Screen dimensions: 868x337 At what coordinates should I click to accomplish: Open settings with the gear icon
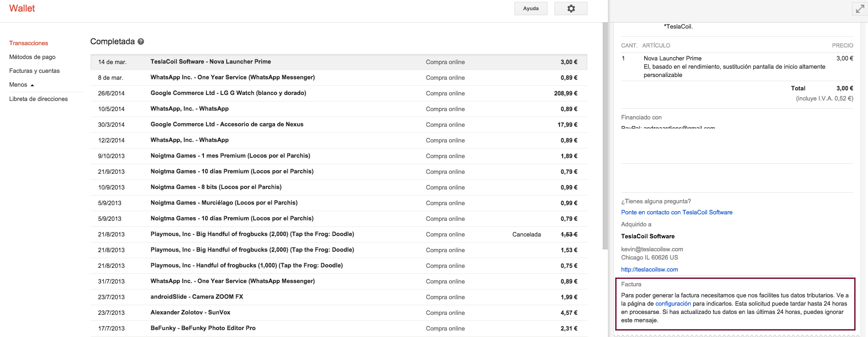571,8
